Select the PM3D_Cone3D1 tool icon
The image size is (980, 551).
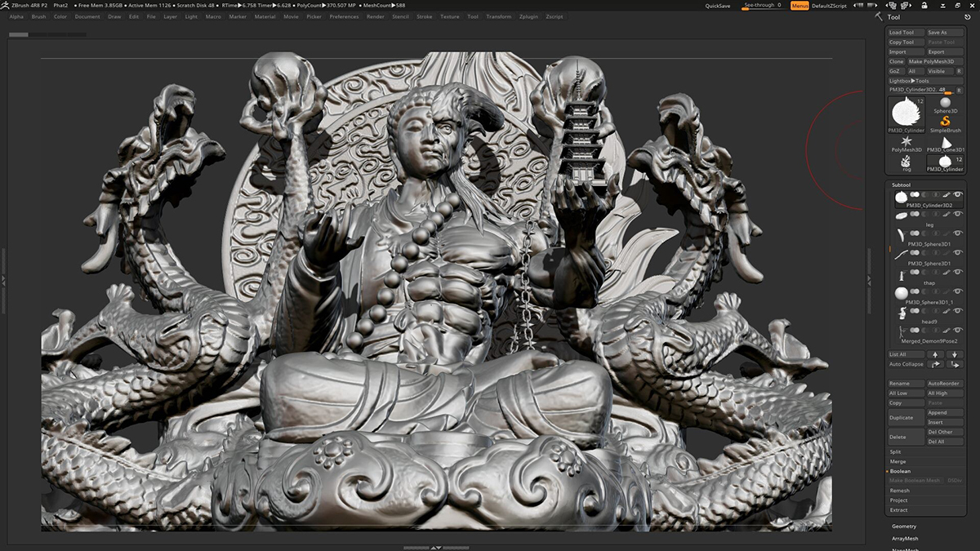pyautogui.click(x=945, y=141)
